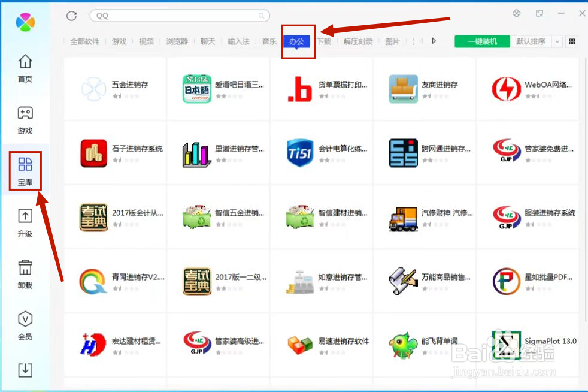Open the category overflow dots menu
This screenshot has height=392, width=588.
point(414,41)
